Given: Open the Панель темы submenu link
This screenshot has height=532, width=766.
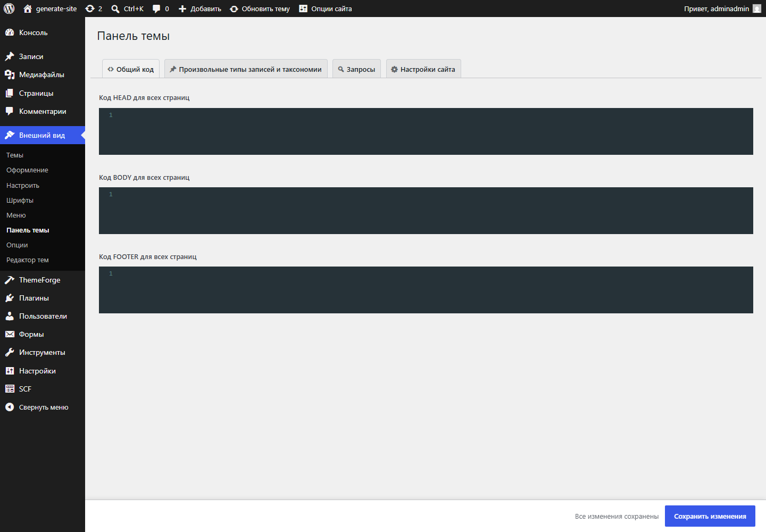Looking at the screenshot, I should (x=28, y=230).
